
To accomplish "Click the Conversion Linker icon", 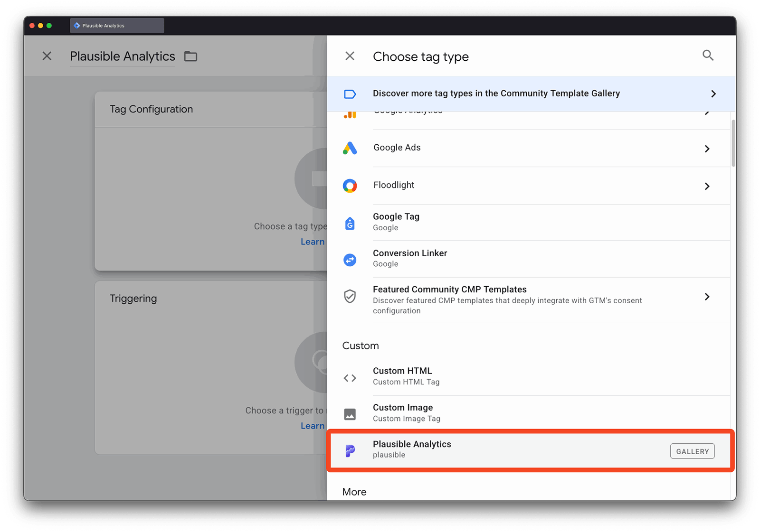I will click(350, 260).
